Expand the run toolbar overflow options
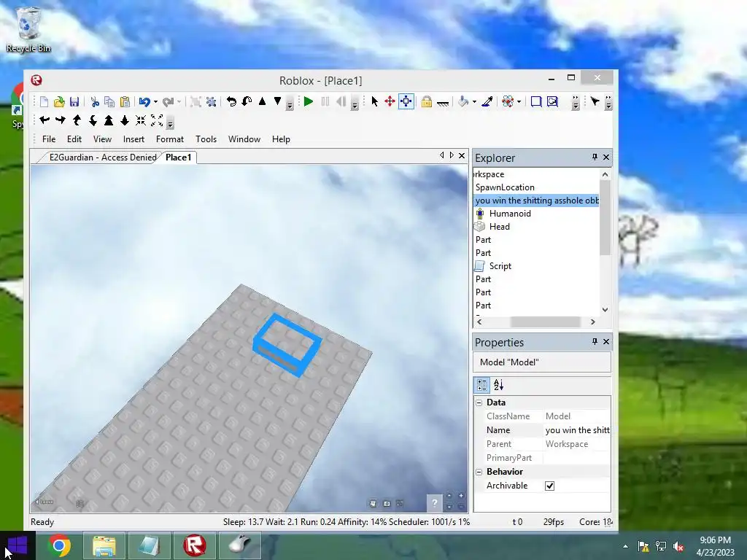 pos(355,105)
